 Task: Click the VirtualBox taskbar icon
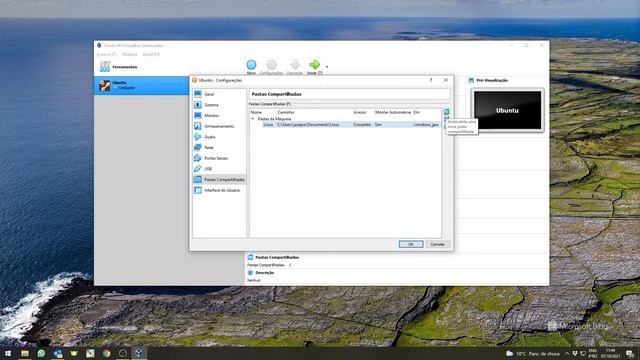point(139,353)
